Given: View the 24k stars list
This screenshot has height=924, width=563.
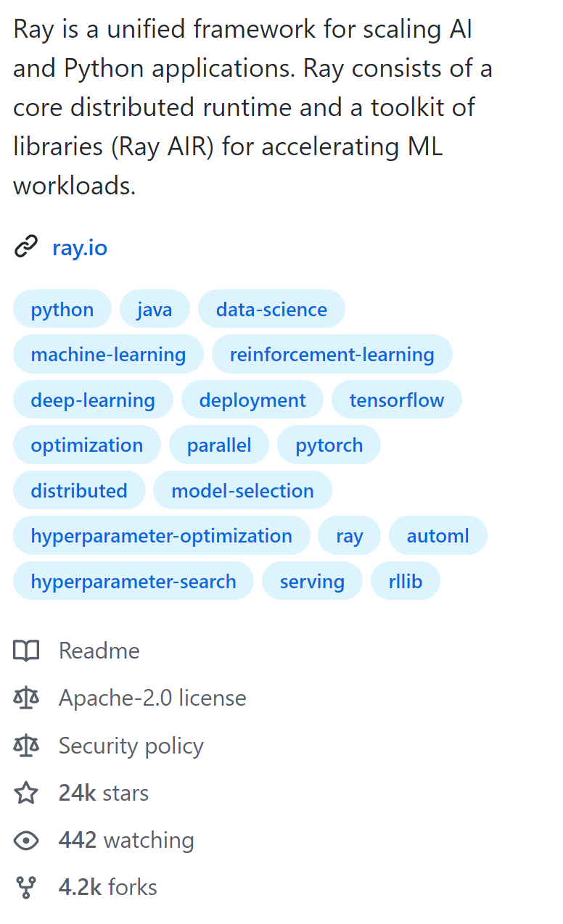Looking at the screenshot, I should (x=104, y=793).
